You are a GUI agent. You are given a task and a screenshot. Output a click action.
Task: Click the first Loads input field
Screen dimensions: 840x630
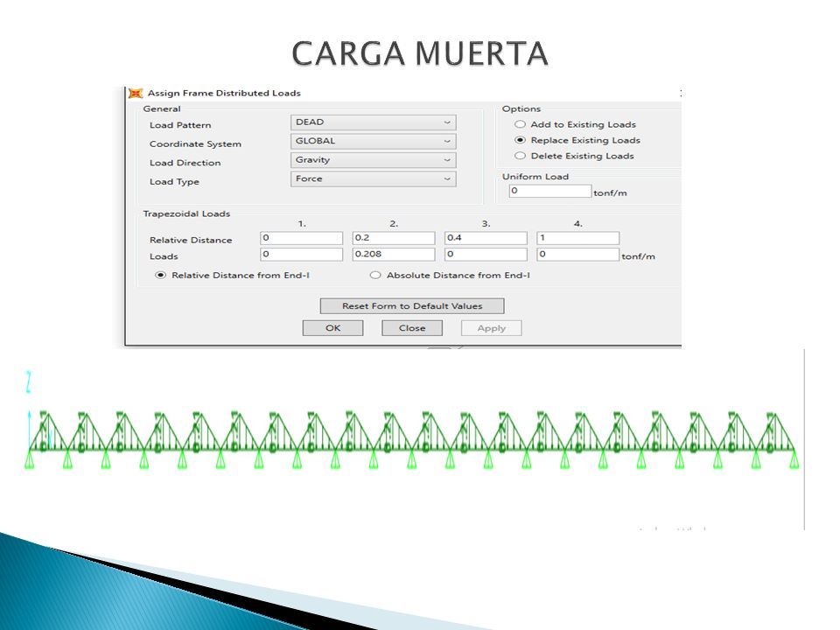click(x=302, y=254)
